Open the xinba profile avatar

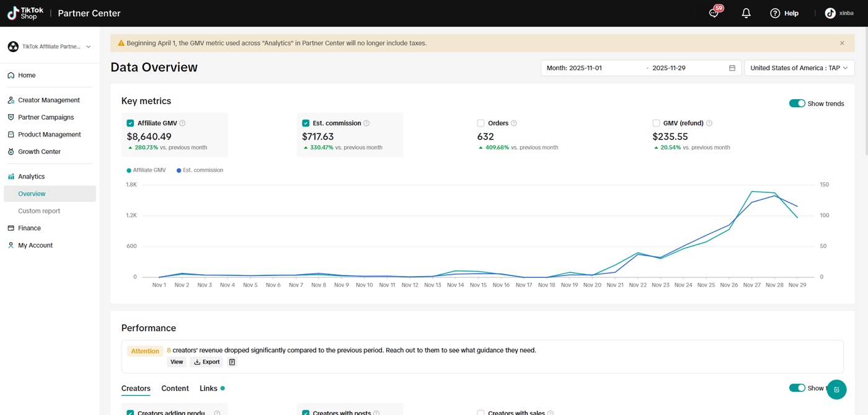tap(830, 13)
